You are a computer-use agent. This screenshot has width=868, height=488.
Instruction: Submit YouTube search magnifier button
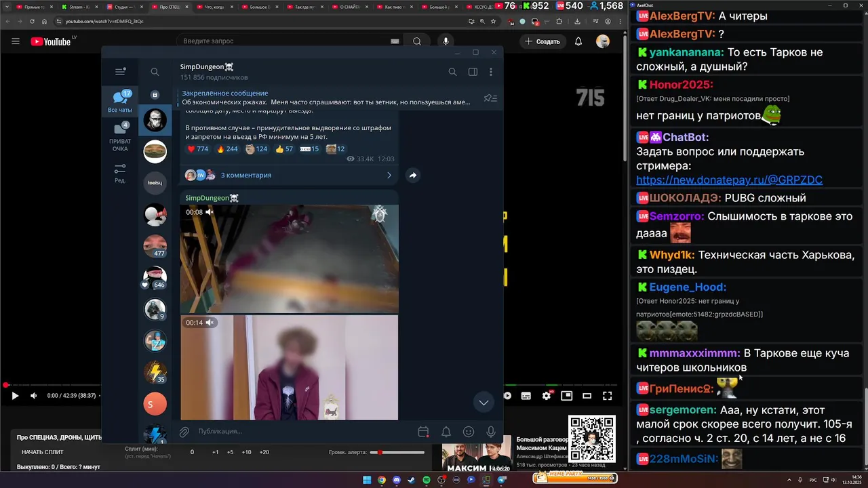(x=417, y=41)
